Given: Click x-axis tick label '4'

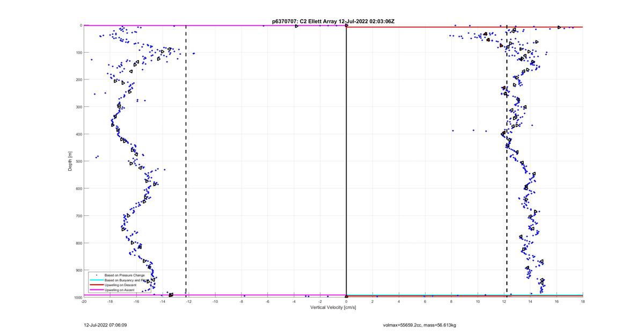Looking at the screenshot, I should pos(399,301).
